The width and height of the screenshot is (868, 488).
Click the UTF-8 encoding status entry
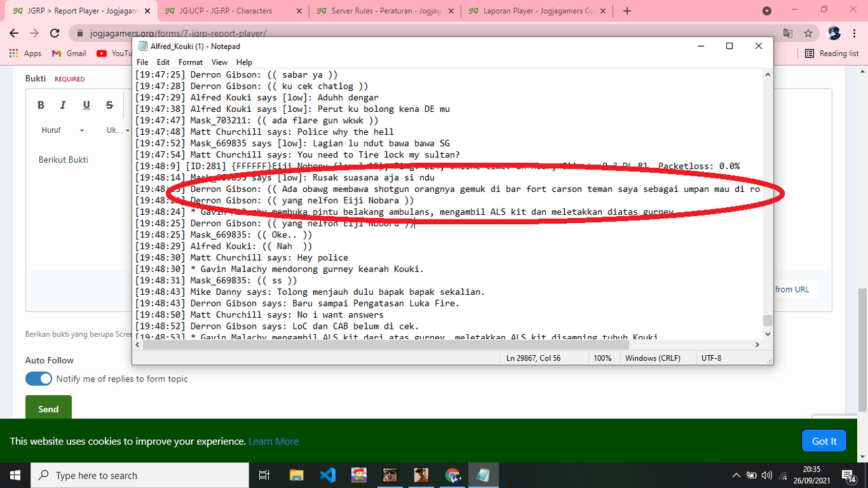(x=712, y=358)
